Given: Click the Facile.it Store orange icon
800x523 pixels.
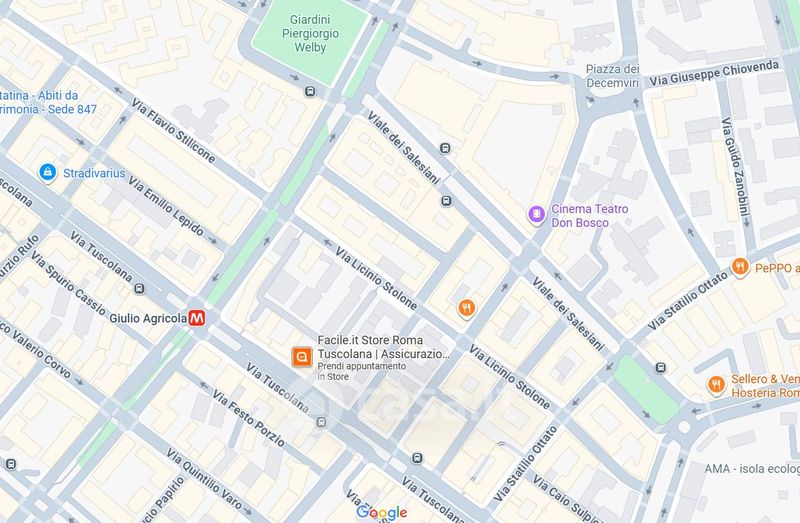Looking at the screenshot, I should point(302,357).
